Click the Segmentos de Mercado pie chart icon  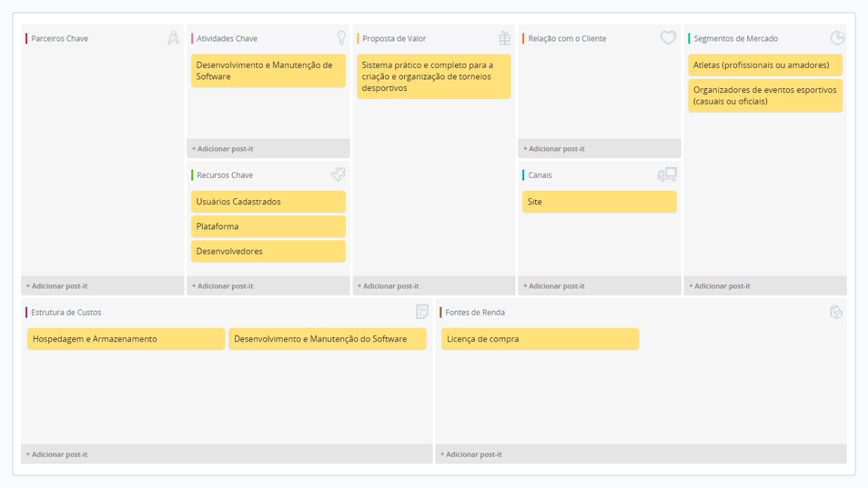click(x=837, y=39)
